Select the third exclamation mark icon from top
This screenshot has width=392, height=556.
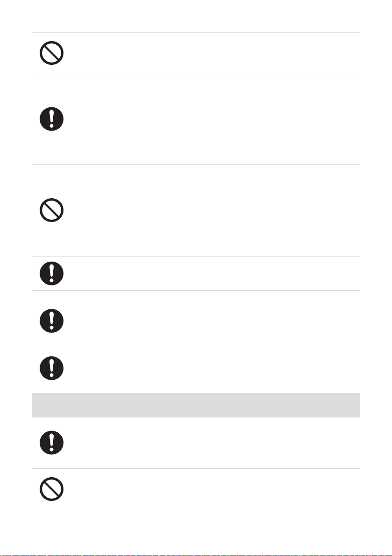[51, 320]
